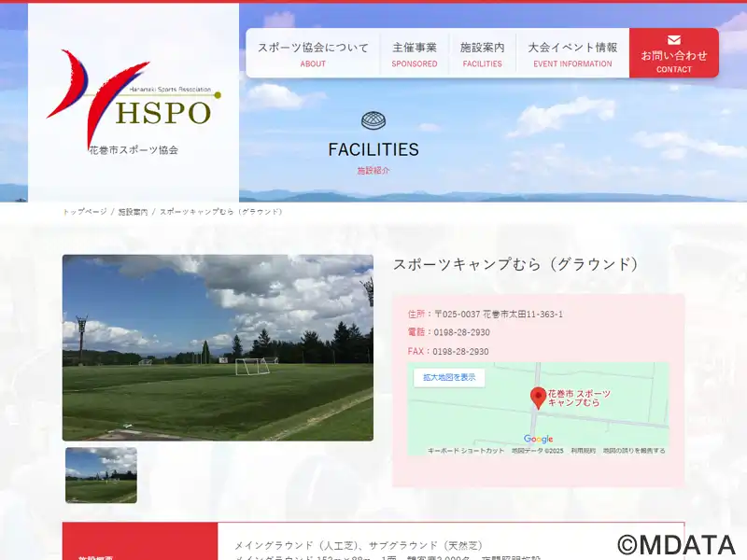Open 主催事業 SPONSORED menu
Image resolution: width=747 pixels, height=560 pixels.
[x=415, y=54]
